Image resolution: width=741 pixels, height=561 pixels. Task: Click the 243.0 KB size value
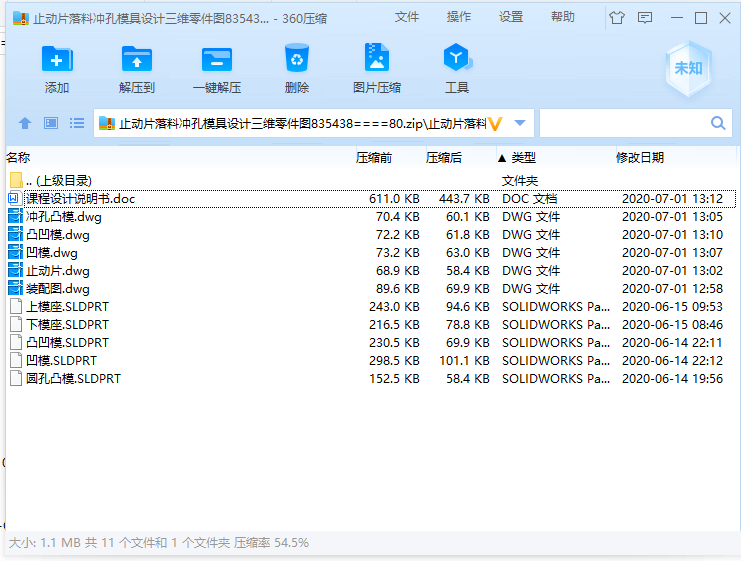[394, 306]
